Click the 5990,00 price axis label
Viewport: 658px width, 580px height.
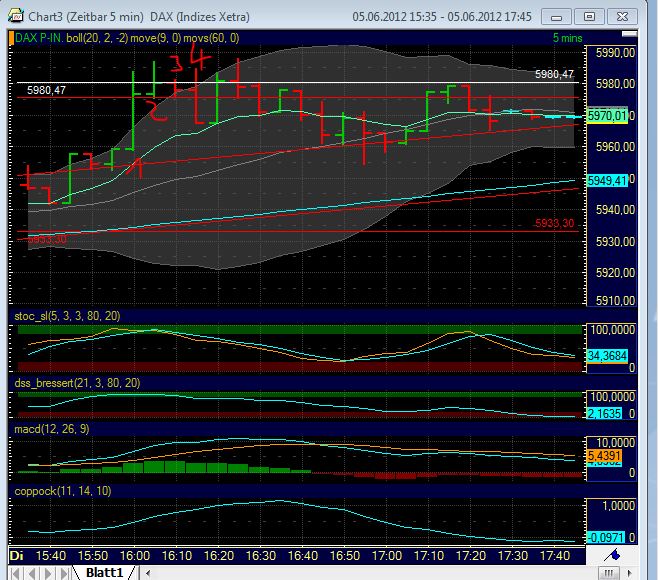615,53
